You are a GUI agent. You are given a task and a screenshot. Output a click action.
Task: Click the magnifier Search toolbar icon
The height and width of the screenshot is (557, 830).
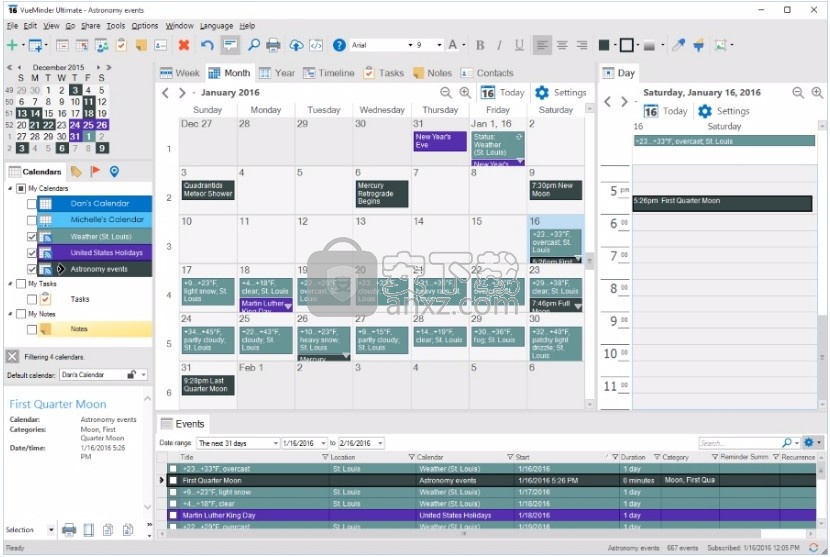click(254, 46)
